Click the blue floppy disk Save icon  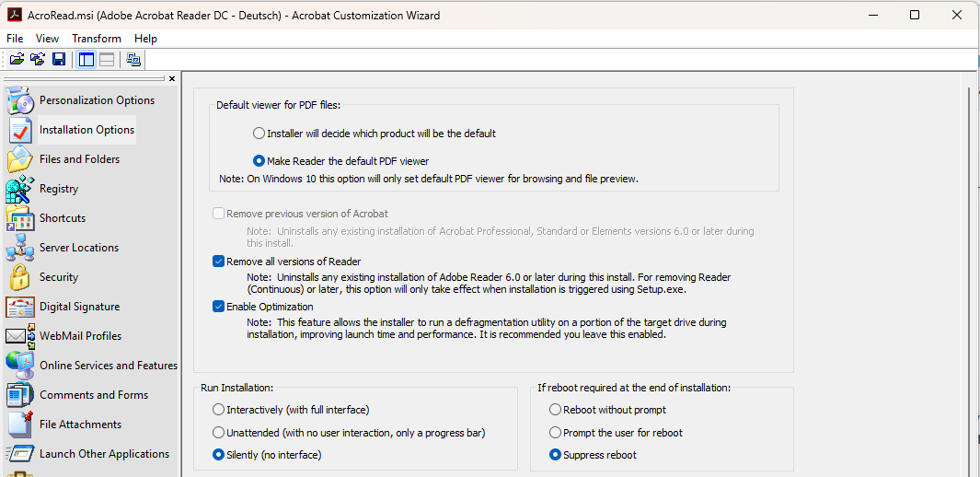[59, 60]
